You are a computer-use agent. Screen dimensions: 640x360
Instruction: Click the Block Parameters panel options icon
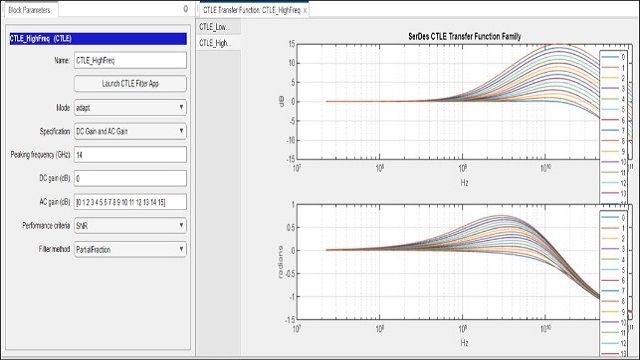coord(186,9)
